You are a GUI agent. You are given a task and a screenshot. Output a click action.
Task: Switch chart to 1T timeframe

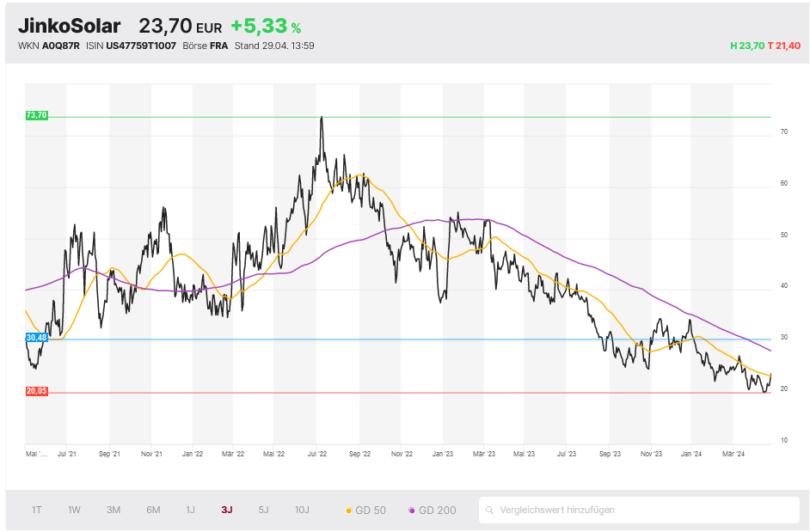point(37,510)
